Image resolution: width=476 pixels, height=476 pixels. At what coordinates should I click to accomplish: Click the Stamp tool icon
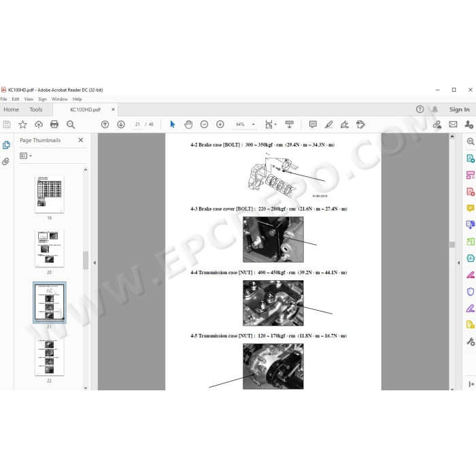(x=360, y=124)
